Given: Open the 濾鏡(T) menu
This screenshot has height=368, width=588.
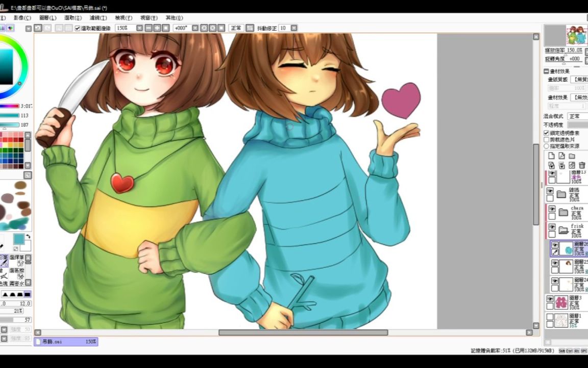Looking at the screenshot, I should pos(98,18).
